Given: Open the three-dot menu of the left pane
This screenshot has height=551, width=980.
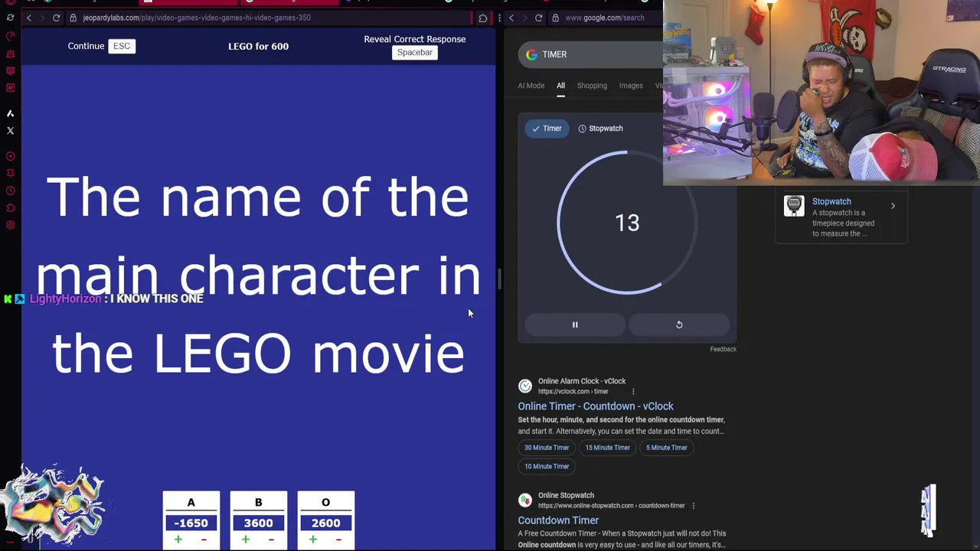Looking at the screenshot, I should (x=499, y=18).
